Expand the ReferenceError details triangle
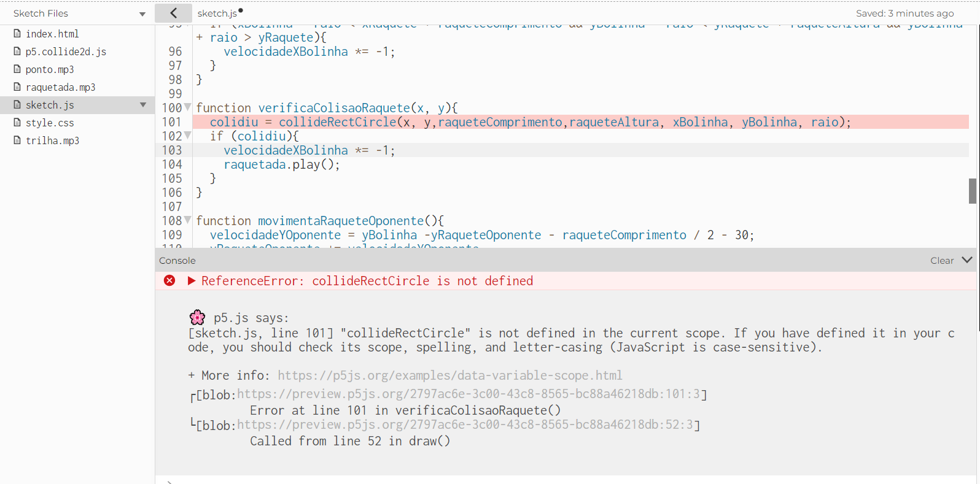The image size is (980, 484). pyautogui.click(x=192, y=281)
